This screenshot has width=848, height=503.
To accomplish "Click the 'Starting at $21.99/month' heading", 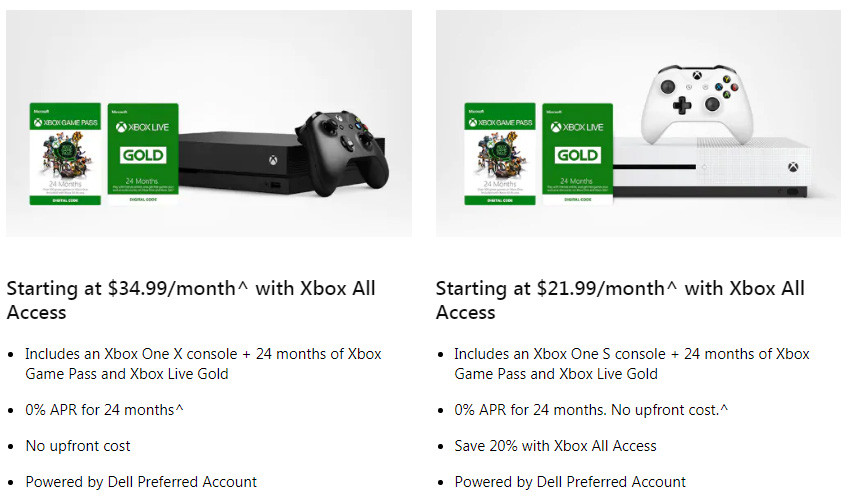I will (620, 300).
